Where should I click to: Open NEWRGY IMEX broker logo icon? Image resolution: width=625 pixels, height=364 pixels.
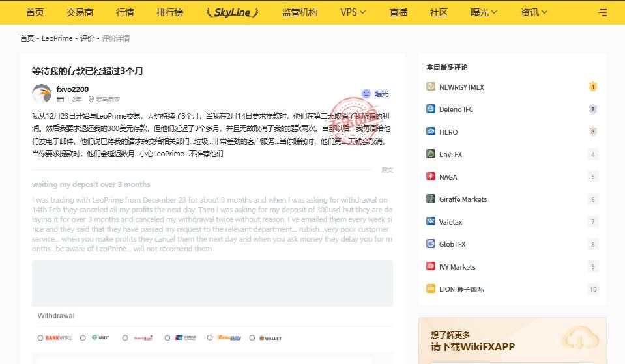(431, 87)
